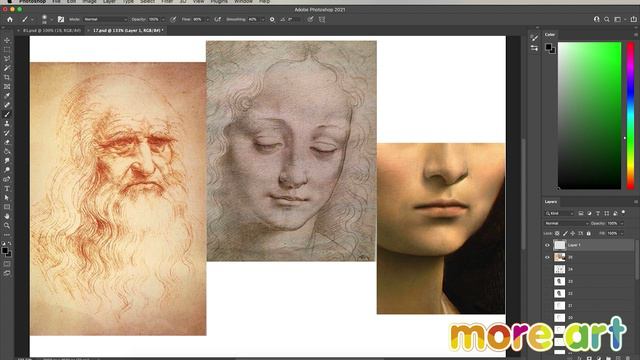Open Layers panel Opacity dropdown
Viewport: 640px width, 360px height.
pos(622,223)
